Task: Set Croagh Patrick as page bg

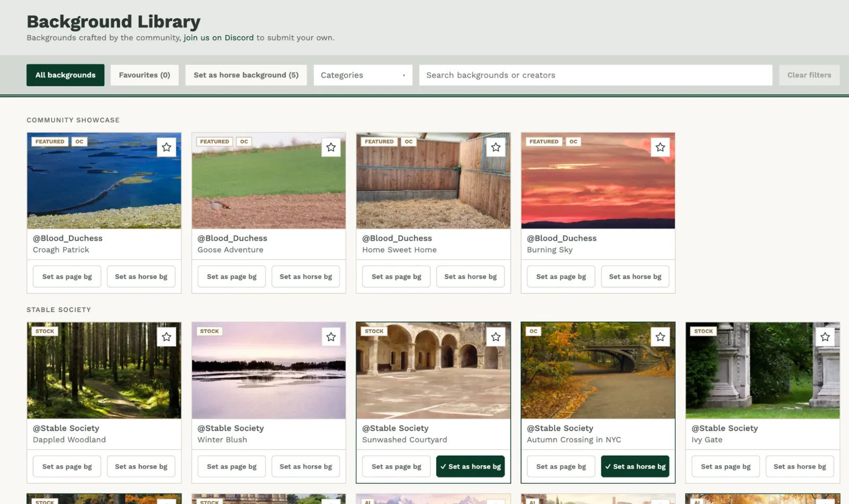Action: click(x=67, y=276)
